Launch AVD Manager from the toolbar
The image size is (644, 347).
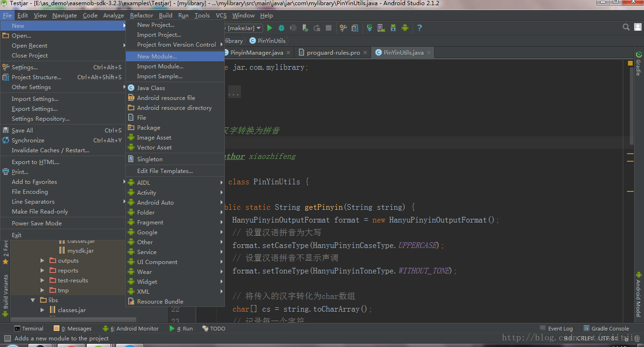coord(381,28)
